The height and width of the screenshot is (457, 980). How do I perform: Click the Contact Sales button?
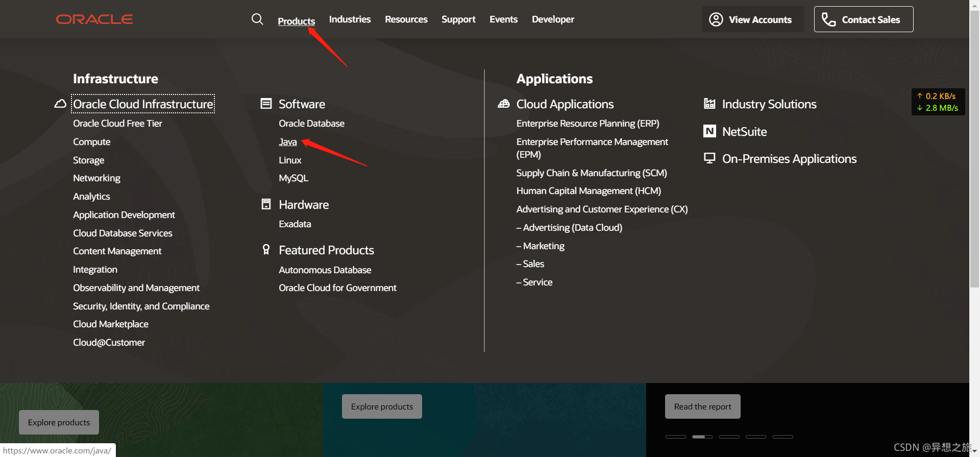pos(864,19)
